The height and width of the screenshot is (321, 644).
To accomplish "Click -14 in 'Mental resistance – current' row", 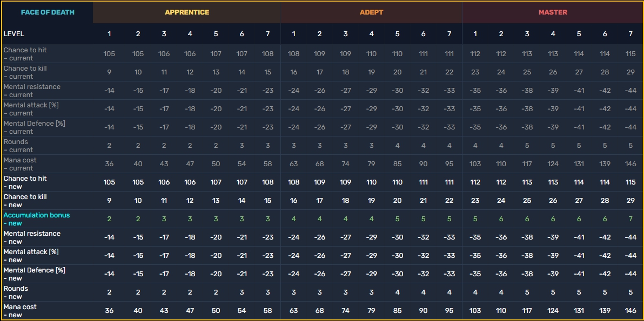I will 109,91.
